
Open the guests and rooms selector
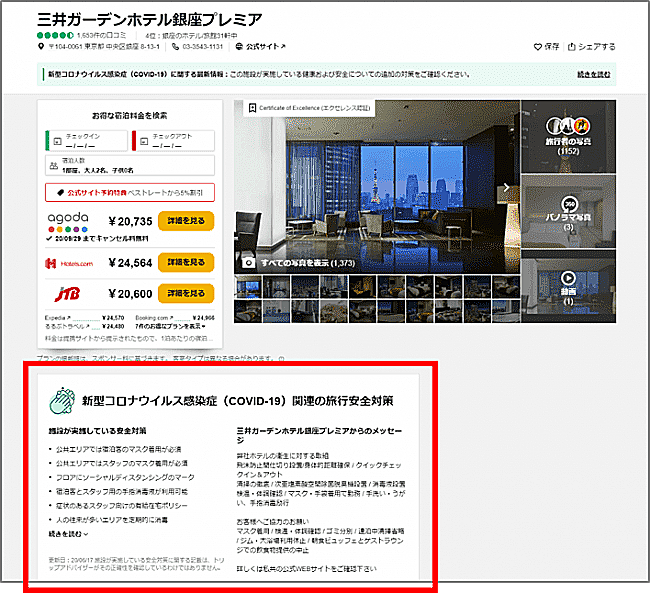[x=129, y=166]
